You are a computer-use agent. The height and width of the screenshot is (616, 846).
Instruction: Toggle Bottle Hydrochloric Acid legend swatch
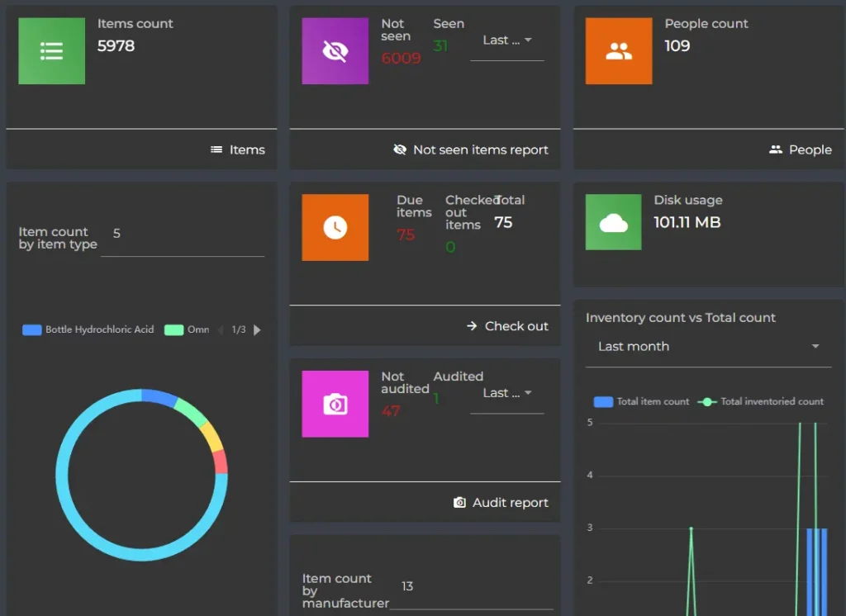(32, 329)
